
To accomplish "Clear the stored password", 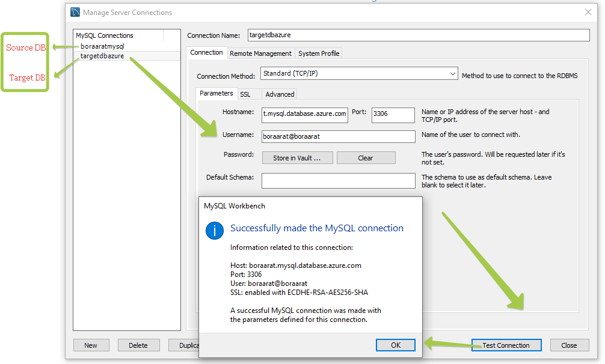I will (366, 158).
